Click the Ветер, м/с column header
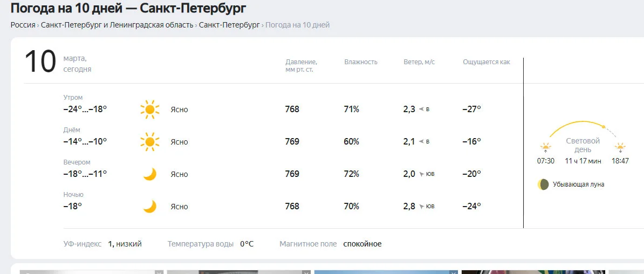The height and width of the screenshot is (274, 644). point(419,62)
